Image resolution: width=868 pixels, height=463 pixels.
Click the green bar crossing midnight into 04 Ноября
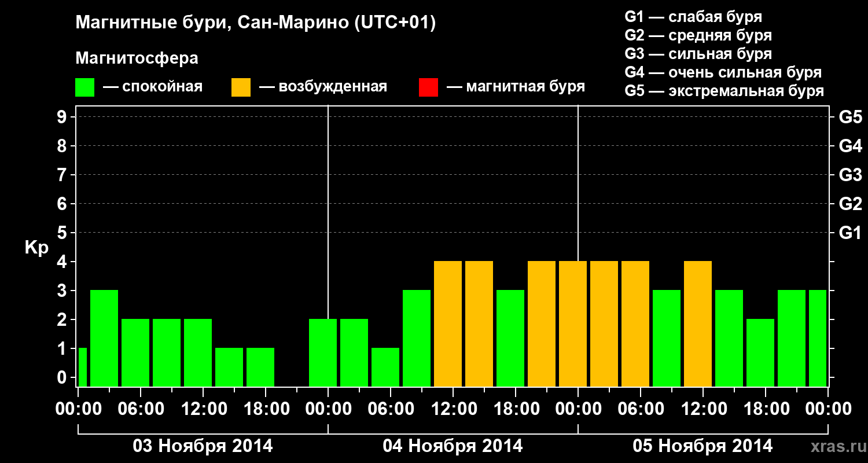pyautogui.click(x=323, y=352)
